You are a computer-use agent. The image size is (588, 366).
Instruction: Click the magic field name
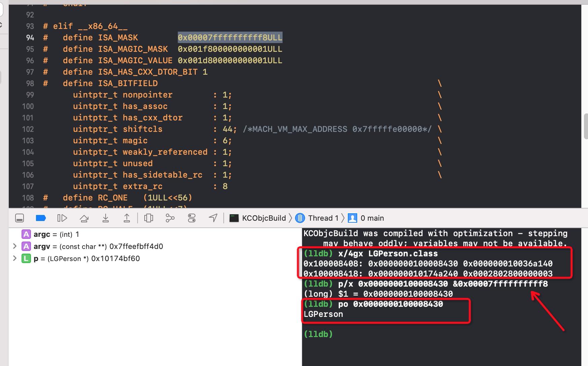click(135, 141)
